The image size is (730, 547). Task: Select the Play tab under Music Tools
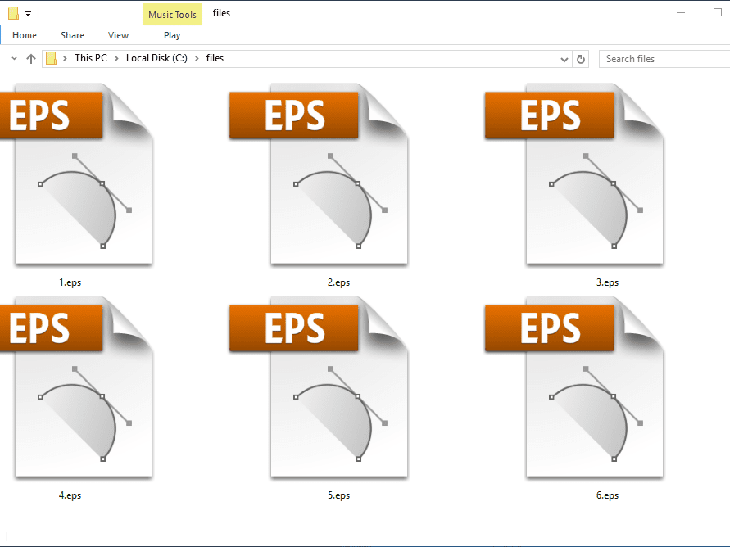[171, 35]
